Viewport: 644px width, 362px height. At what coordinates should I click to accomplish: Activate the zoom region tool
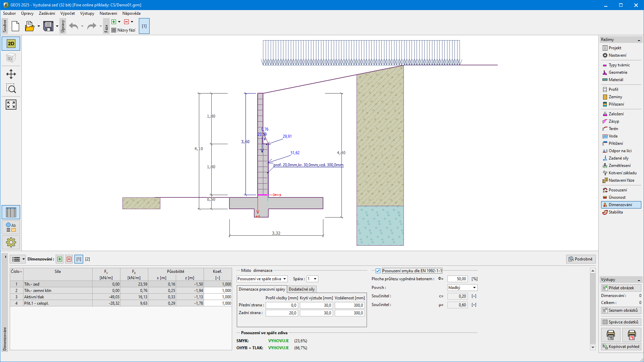point(11,89)
